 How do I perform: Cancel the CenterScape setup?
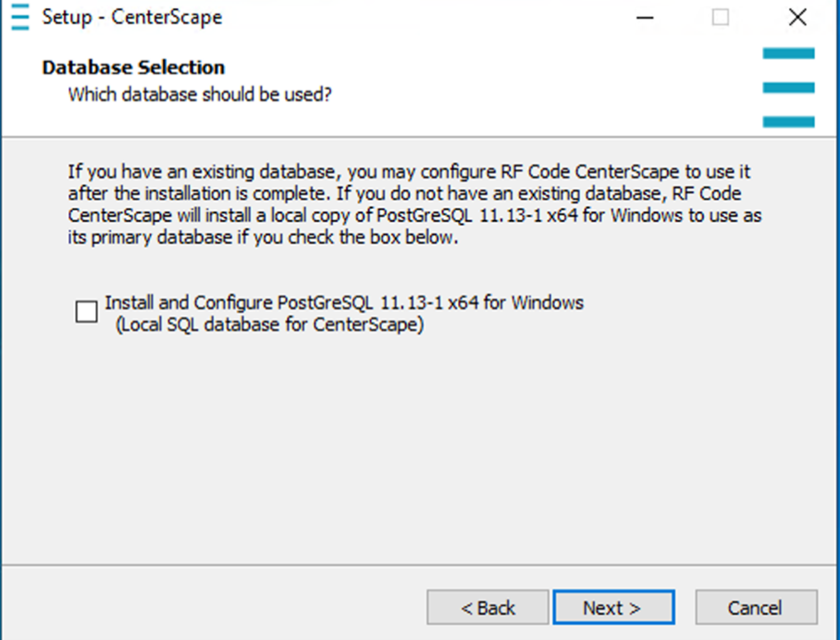pos(755,608)
